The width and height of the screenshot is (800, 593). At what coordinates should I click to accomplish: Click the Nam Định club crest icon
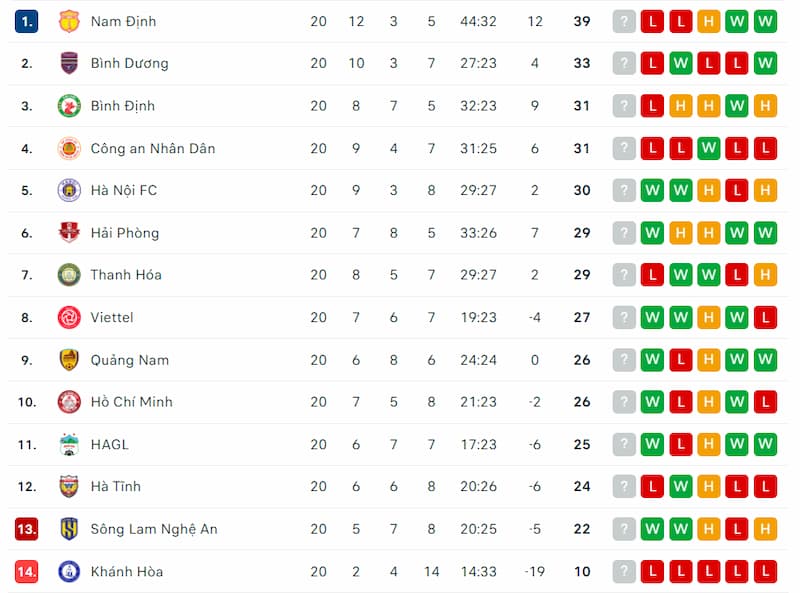tap(69, 21)
